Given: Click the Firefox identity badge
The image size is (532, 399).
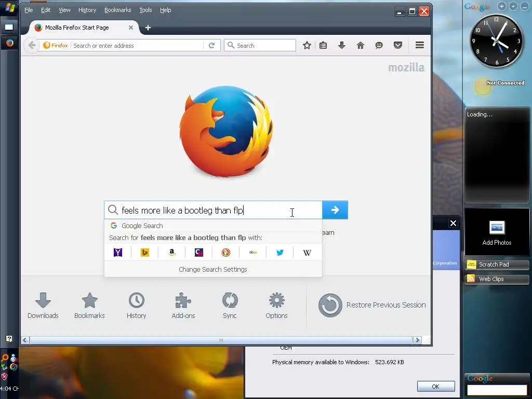Looking at the screenshot, I should pyautogui.click(x=56, y=46).
